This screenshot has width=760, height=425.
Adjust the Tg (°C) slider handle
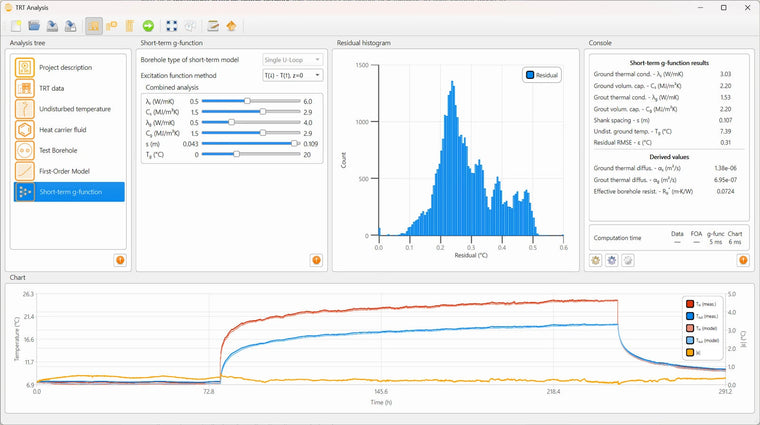tap(237, 154)
